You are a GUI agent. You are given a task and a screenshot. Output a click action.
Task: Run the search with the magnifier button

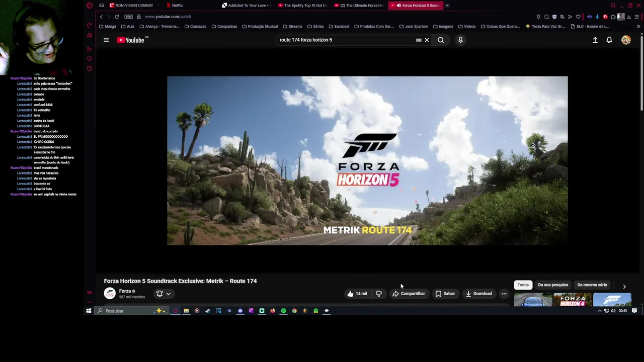pyautogui.click(x=441, y=40)
